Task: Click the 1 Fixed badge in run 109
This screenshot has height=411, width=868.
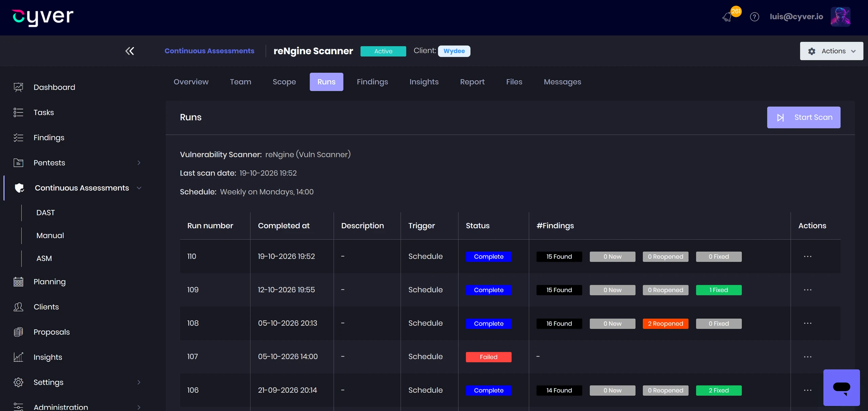Action: [x=718, y=290]
